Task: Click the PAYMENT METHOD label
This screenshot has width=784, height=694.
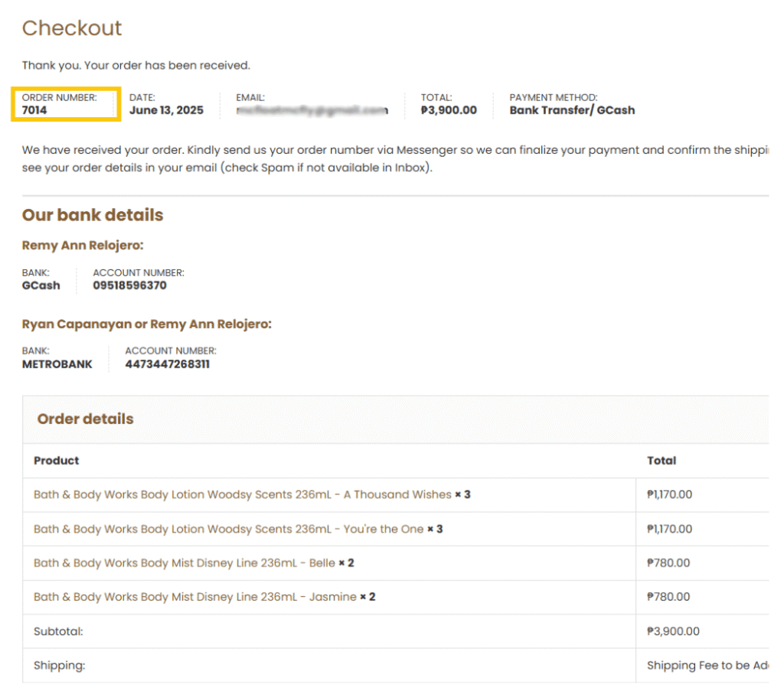Action: 554,98
